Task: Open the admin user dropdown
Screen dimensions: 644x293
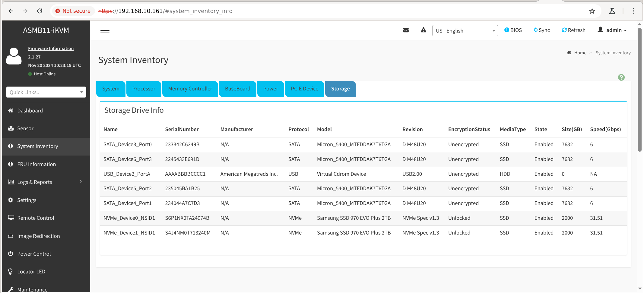Action: click(612, 30)
